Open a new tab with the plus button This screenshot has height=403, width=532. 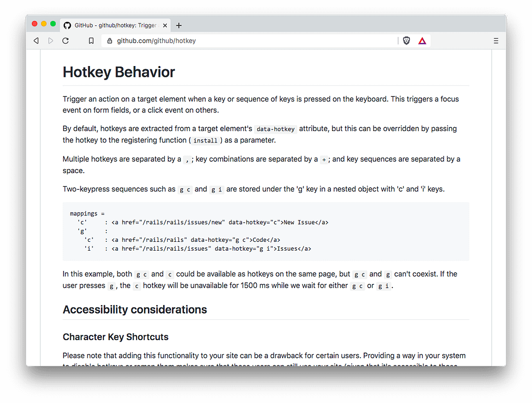179,25
